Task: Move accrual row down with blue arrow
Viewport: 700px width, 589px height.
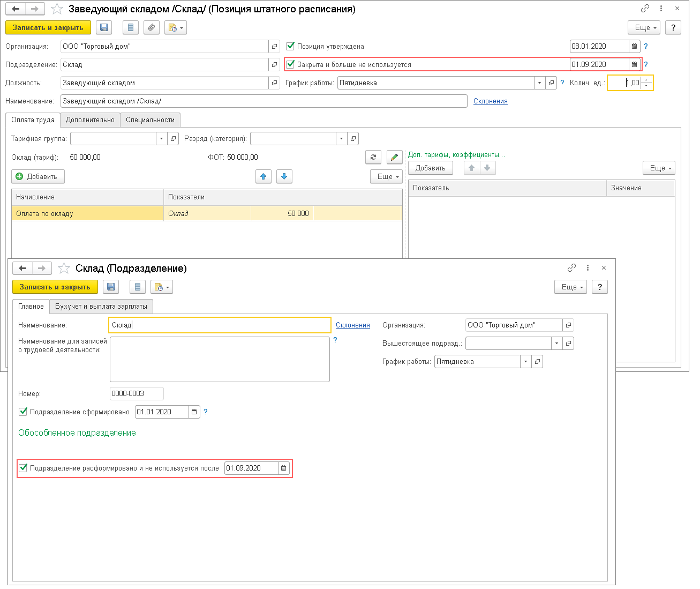Action: click(x=284, y=176)
